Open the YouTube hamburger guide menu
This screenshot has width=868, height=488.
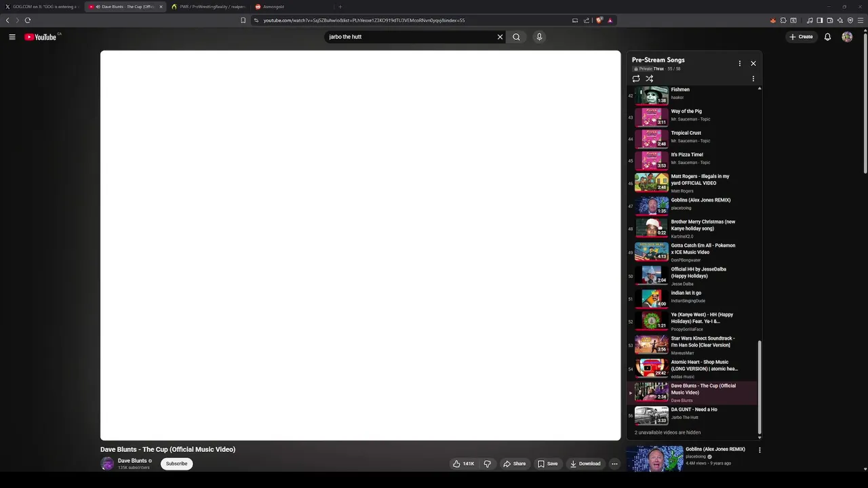coord(12,37)
